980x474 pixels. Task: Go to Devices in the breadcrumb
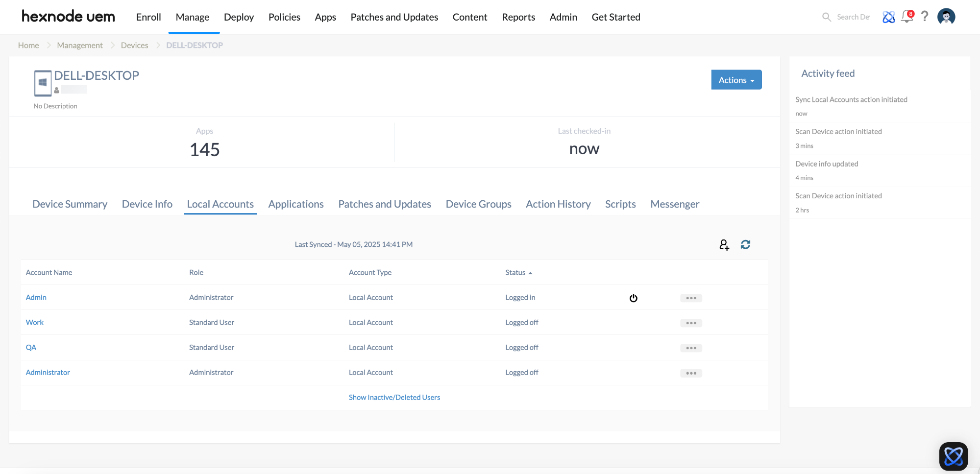click(x=134, y=46)
